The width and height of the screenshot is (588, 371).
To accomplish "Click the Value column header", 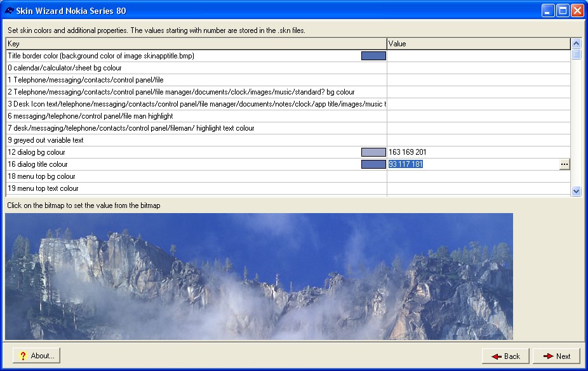I will tap(479, 44).
